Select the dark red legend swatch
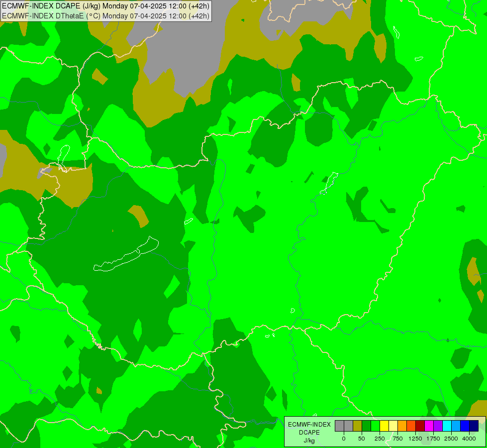This screenshot has width=487, height=448. coord(420,426)
